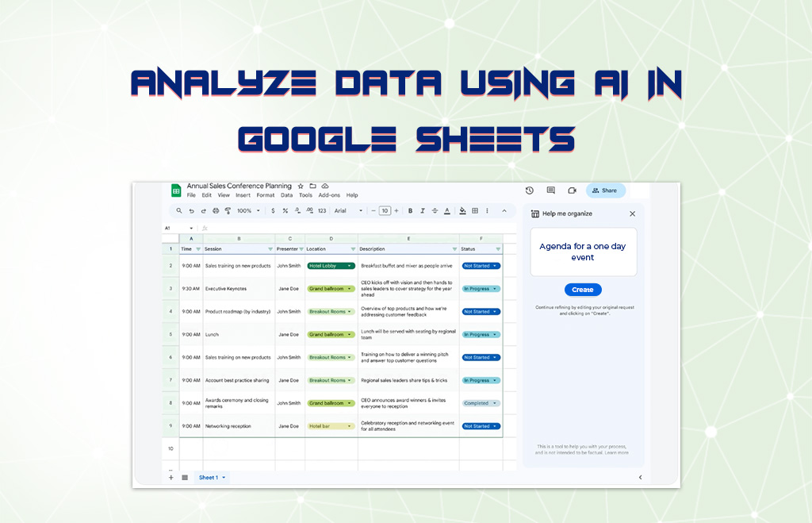This screenshot has width=812, height=523.
Task: Click the print icon in toolbar
Action: [216, 211]
